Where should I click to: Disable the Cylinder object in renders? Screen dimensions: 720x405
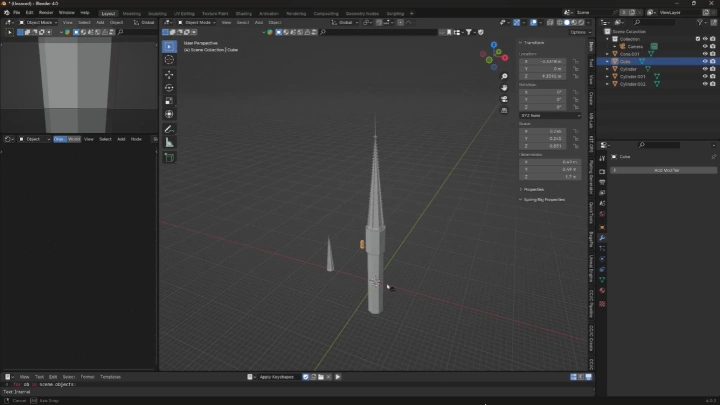[713, 69]
